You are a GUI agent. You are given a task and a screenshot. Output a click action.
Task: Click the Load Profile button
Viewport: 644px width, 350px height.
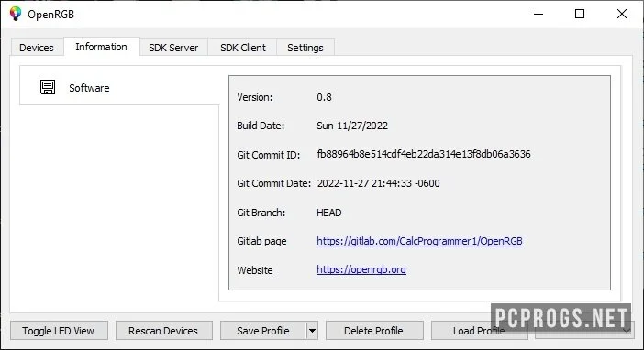479,331
